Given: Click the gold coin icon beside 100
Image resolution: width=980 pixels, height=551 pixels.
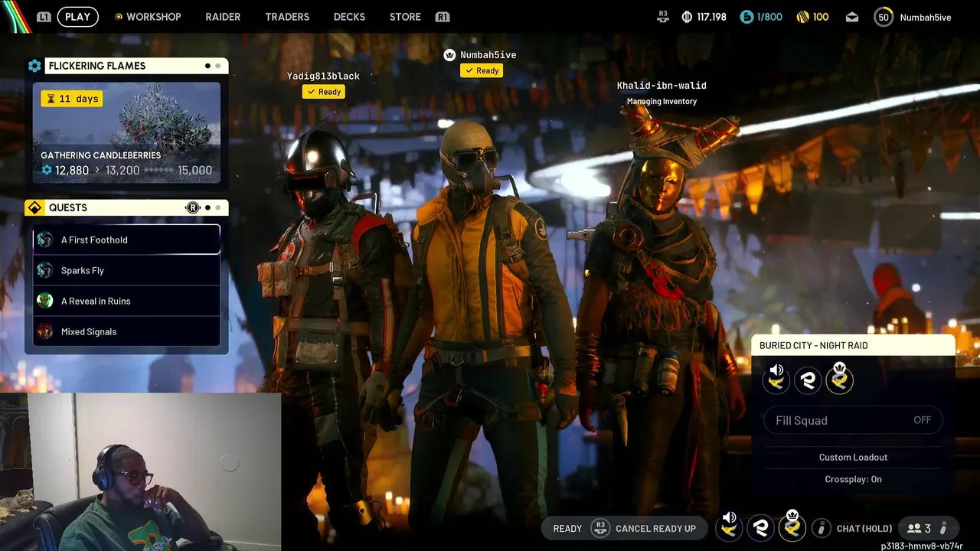Looking at the screenshot, I should point(803,17).
